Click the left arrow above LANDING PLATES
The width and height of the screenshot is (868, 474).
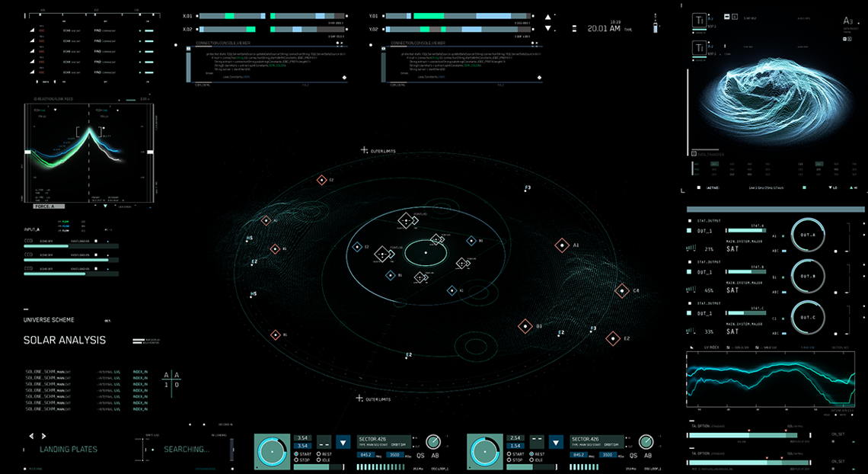tap(31, 437)
